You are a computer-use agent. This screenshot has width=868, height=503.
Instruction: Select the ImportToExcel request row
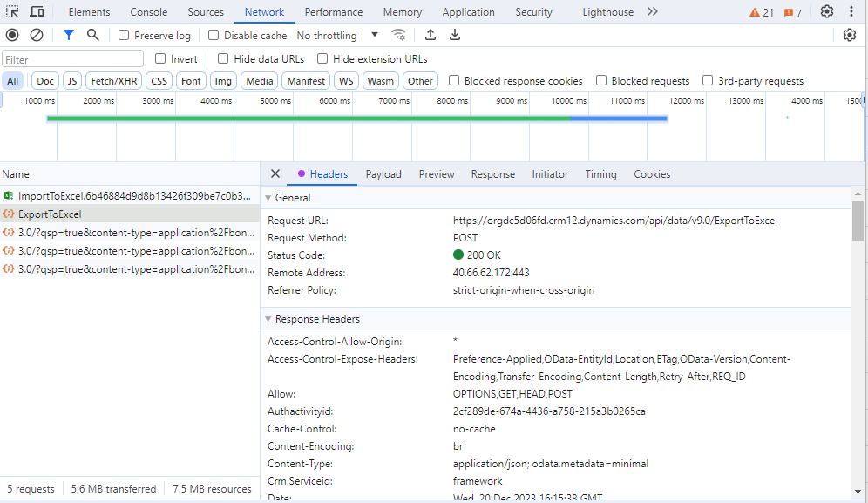click(x=130, y=195)
